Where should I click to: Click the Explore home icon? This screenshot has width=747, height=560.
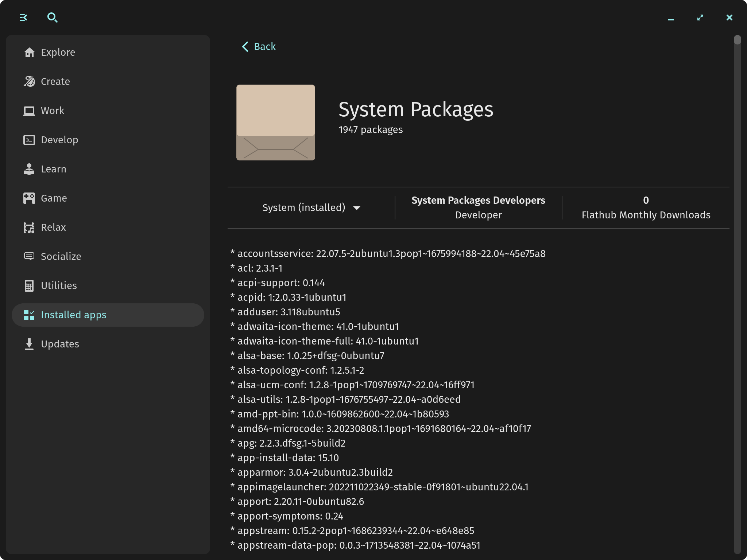pos(29,52)
